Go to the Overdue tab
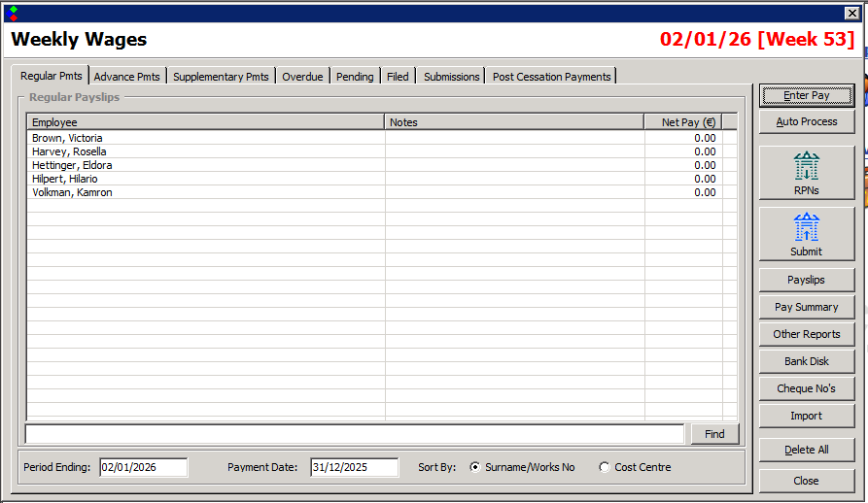This screenshot has height=503, width=868. pyautogui.click(x=302, y=77)
